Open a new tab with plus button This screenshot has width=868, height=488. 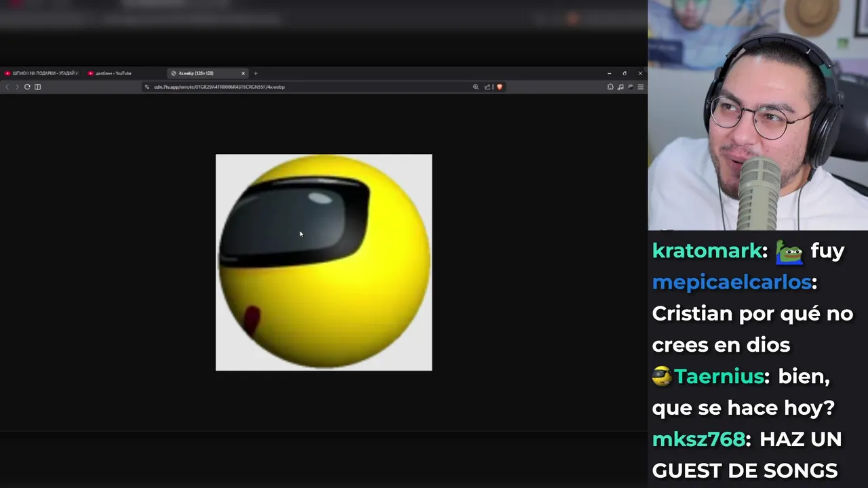(256, 73)
